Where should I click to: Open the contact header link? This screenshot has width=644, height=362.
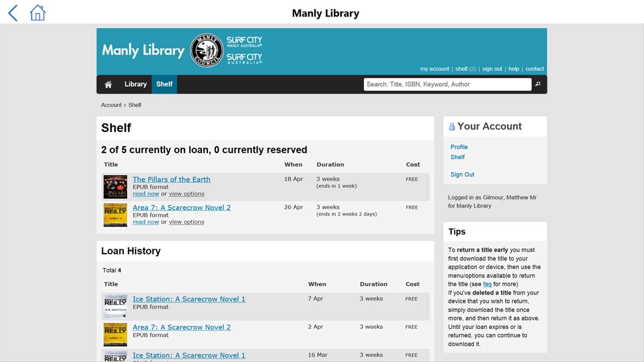(x=534, y=69)
